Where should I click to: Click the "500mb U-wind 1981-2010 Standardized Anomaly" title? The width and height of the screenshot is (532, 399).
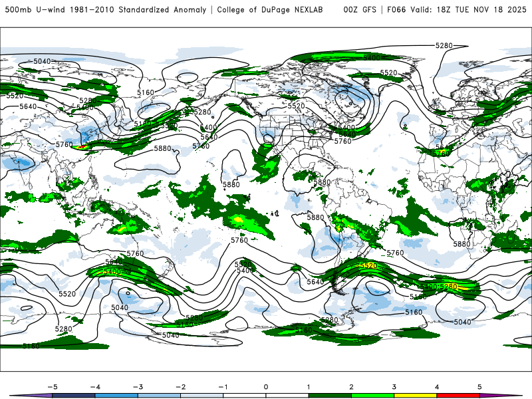click(x=106, y=9)
